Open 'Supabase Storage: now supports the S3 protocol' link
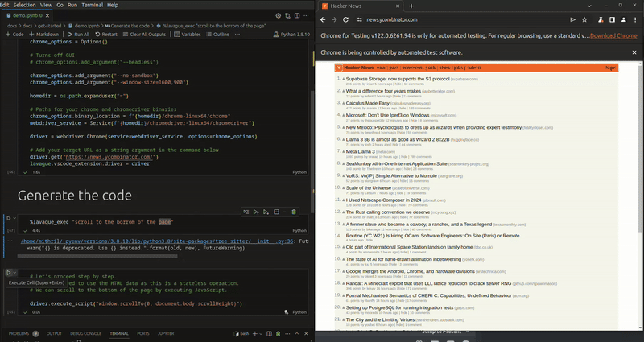This screenshot has width=644, height=342. [398, 79]
